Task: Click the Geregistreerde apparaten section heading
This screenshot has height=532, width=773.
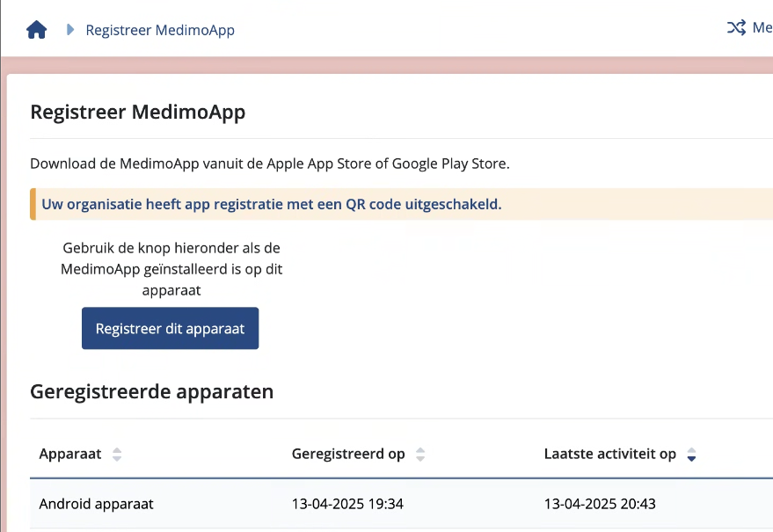Action: point(152,391)
